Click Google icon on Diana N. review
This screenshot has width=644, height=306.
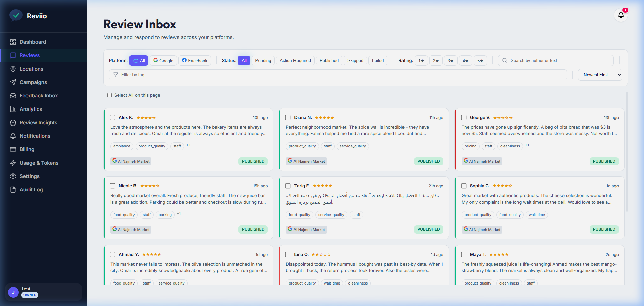290,161
